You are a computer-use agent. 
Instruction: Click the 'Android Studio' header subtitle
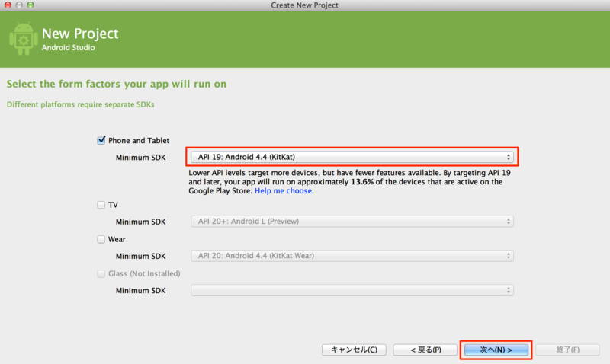pos(68,47)
